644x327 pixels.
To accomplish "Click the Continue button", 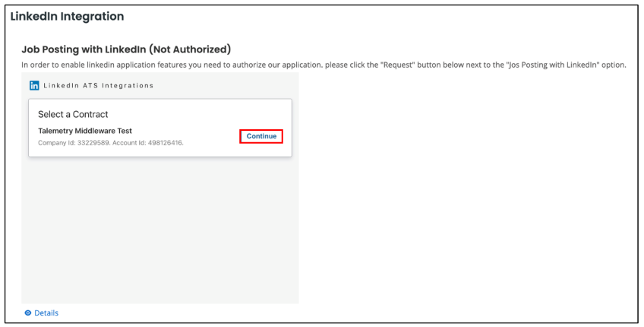I will click(261, 136).
